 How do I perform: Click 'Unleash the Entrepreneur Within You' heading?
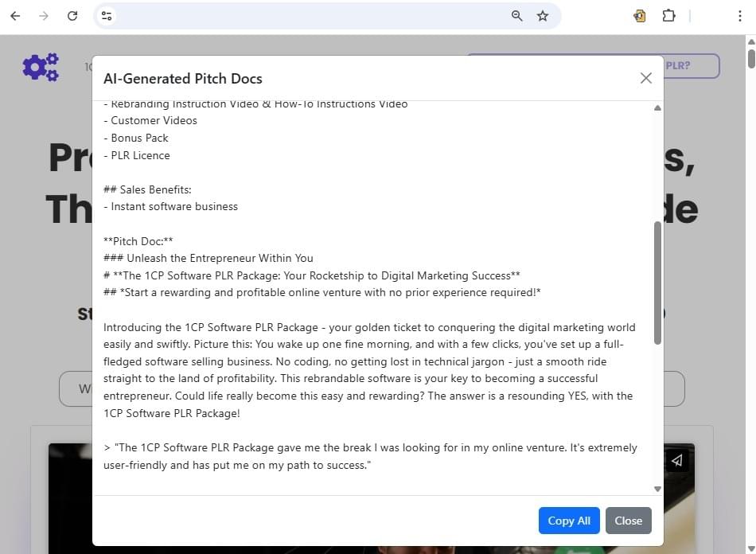click(208, 258)
